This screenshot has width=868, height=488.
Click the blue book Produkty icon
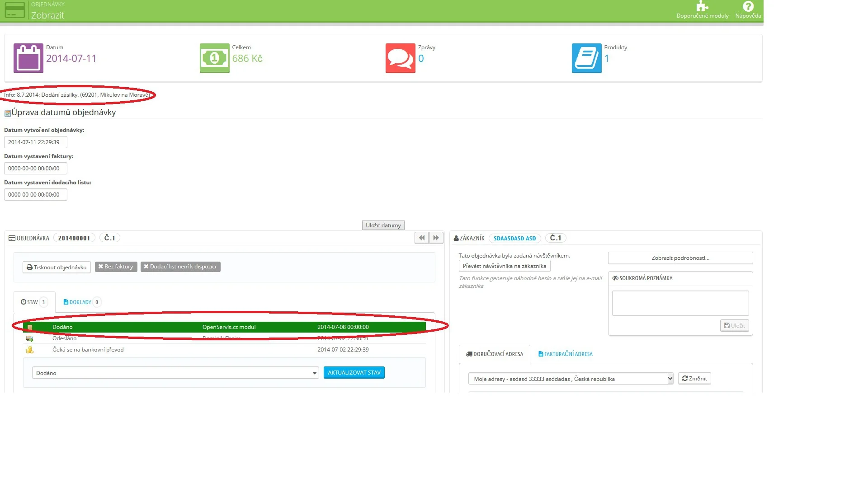(586, 58)
